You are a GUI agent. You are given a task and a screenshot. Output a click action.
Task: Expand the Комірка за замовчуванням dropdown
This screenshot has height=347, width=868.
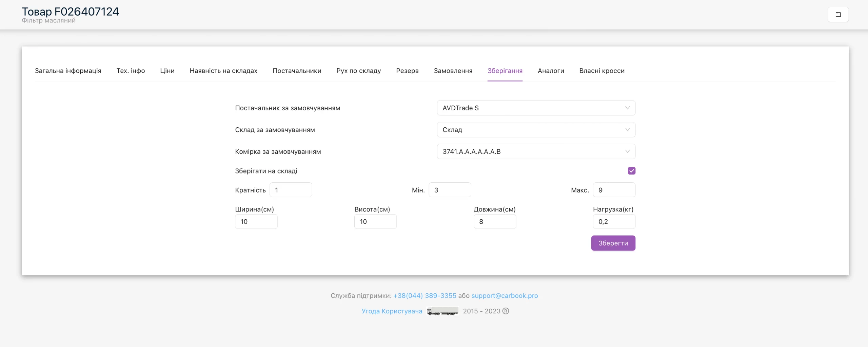coord(536,151)
